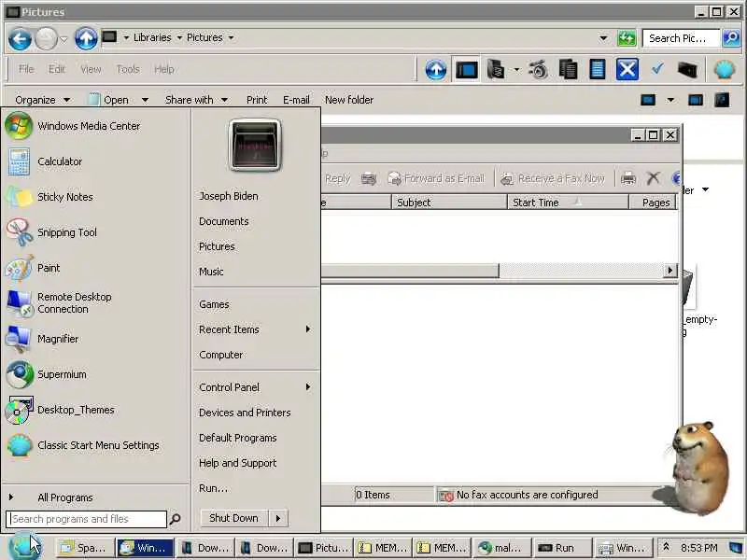Open the View menu in Pictures window

[91, 69]
